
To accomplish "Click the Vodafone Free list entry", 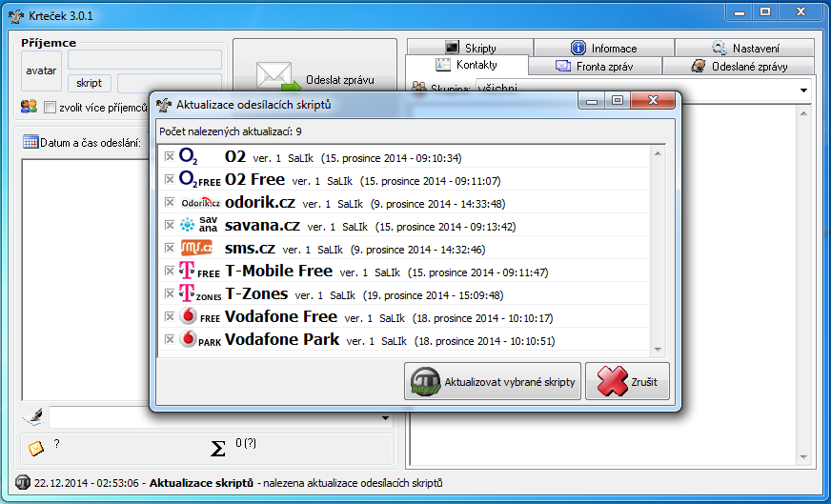I will coord(280,317).
